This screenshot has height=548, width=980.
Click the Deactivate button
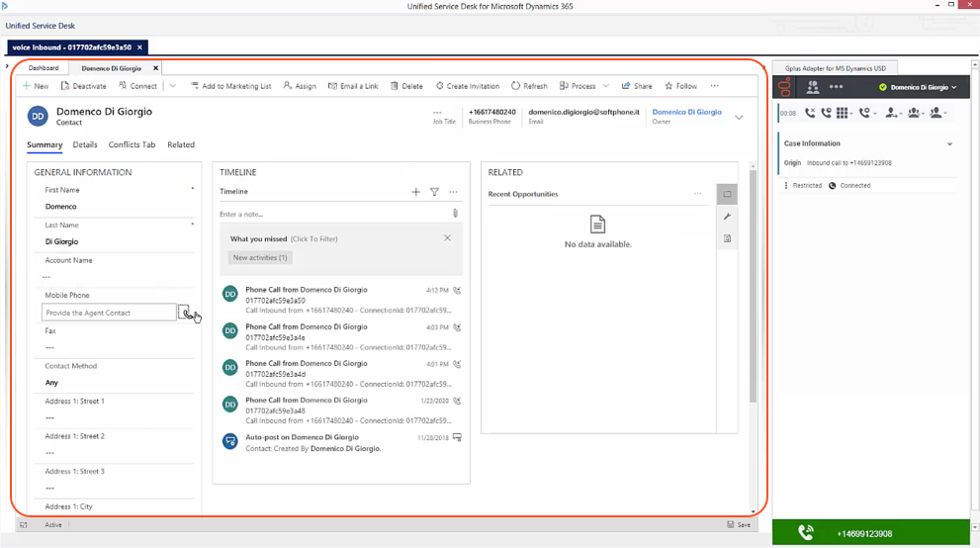84,86
